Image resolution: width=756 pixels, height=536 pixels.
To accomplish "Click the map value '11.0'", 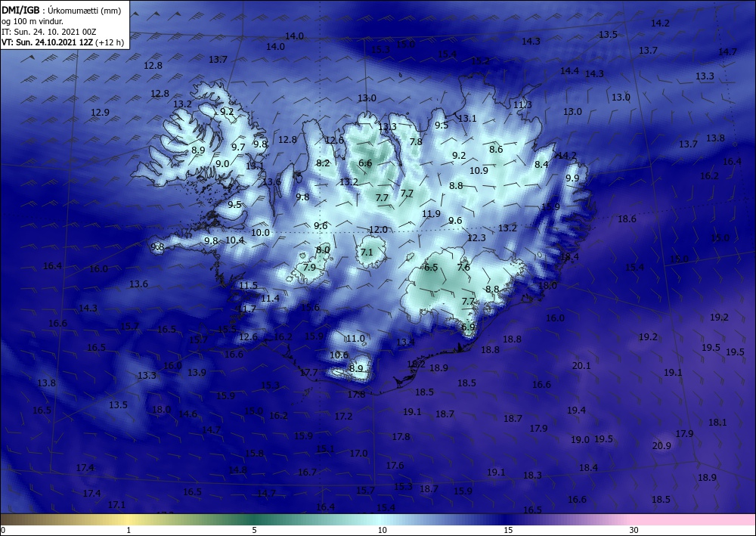I will click(355, 339).
